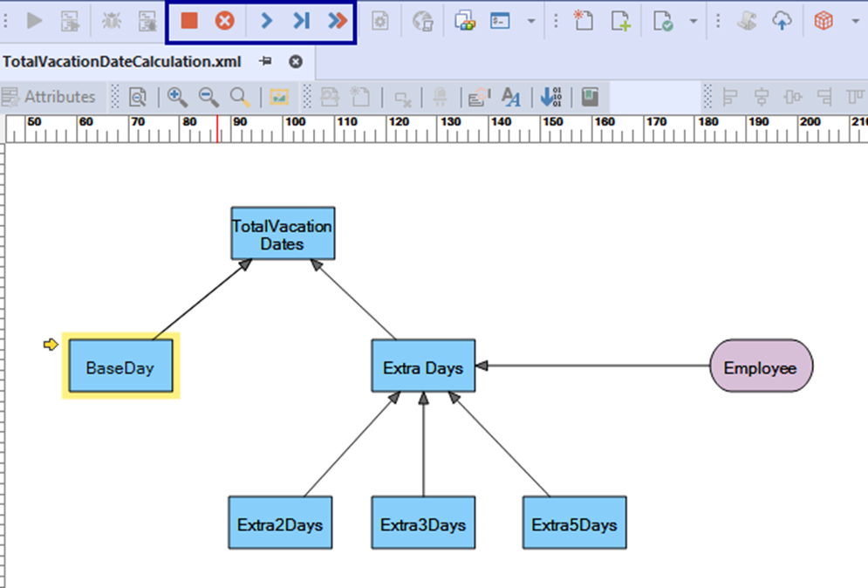
Task: Click the stacked windows with colored cubes icon
Action: (465, 21)
